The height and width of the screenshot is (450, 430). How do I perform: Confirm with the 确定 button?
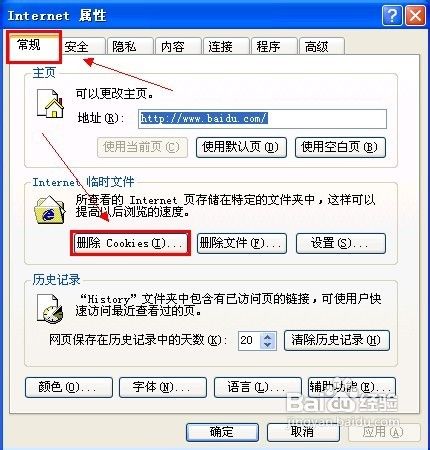click(x=222, y=432)
